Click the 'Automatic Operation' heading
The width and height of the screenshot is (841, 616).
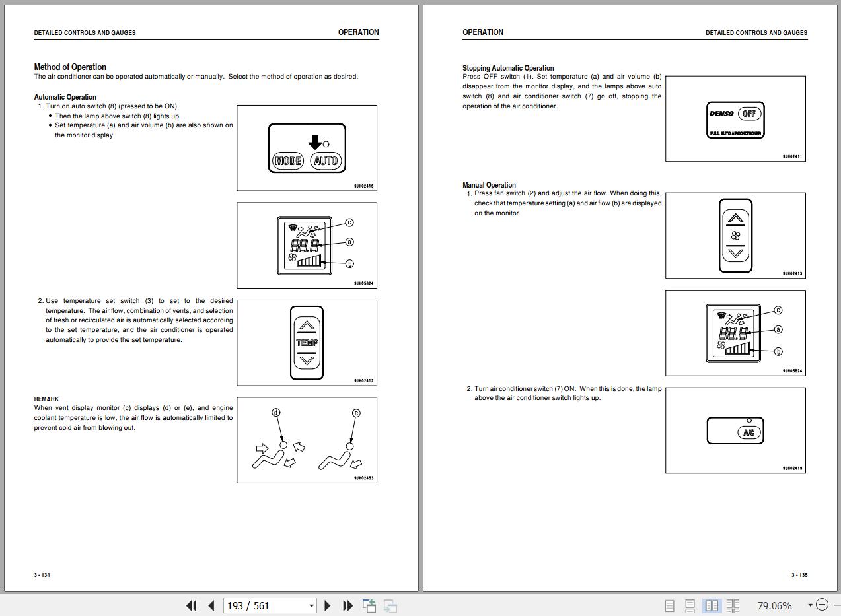tap(65, 97)
